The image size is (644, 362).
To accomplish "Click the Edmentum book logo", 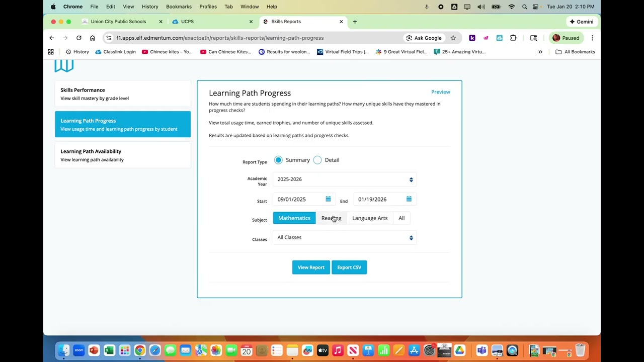I will click(64, 66).
